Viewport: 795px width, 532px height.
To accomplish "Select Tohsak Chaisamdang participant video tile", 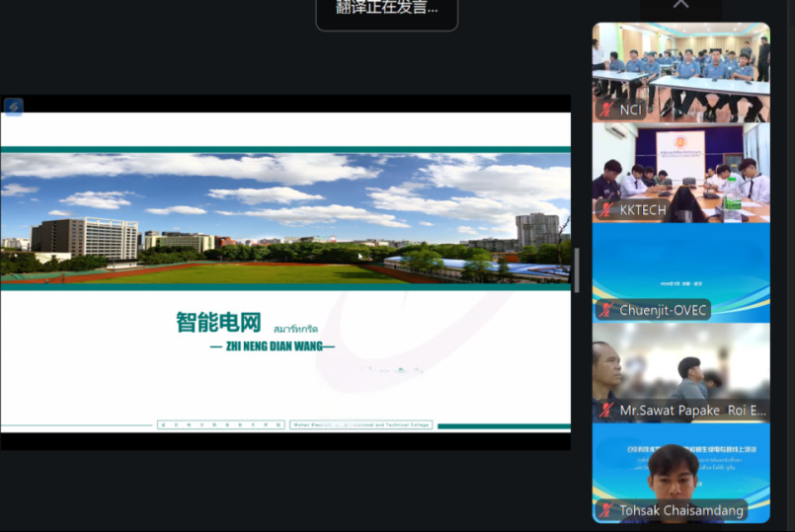I will point(680,473).
